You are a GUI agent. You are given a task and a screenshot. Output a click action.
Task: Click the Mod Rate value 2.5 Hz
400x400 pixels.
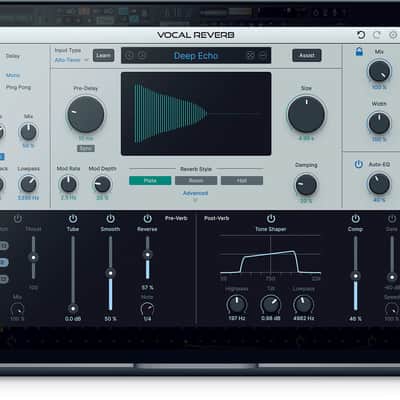[x=68, y=198]
